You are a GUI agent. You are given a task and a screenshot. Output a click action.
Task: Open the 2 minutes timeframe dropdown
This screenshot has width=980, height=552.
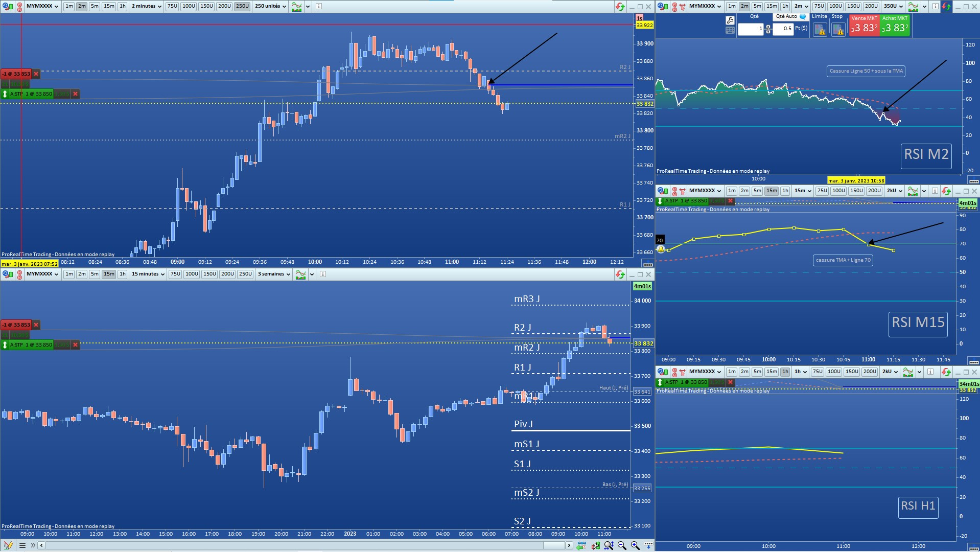tap(147, 6)
